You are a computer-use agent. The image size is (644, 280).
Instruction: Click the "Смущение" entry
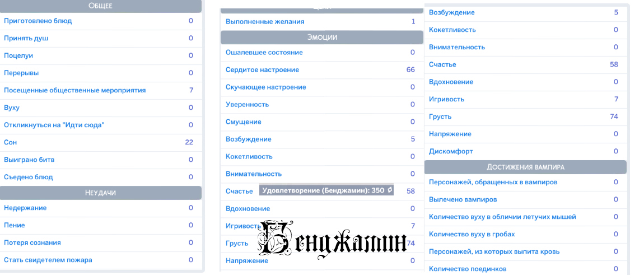point(321,122)
